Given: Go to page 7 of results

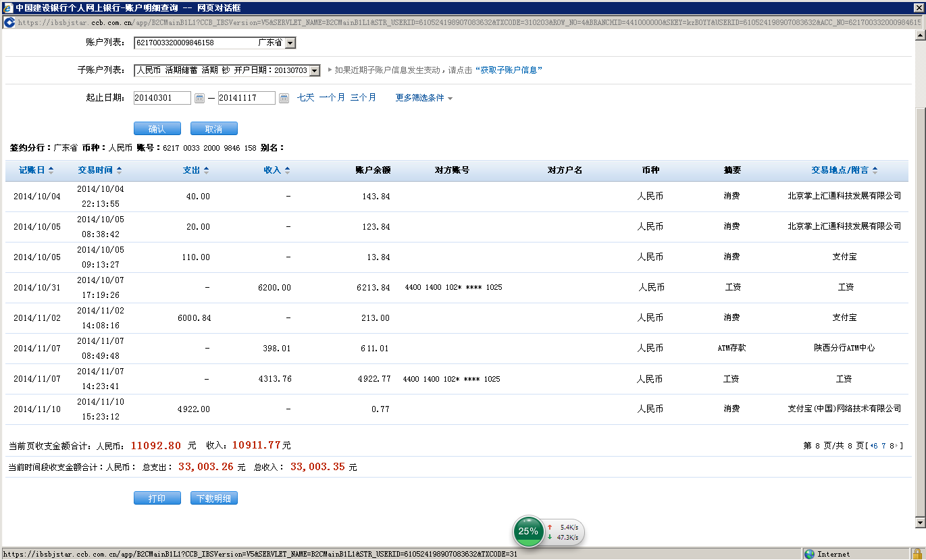Looking at the screenshot, I should pos(883,446).
